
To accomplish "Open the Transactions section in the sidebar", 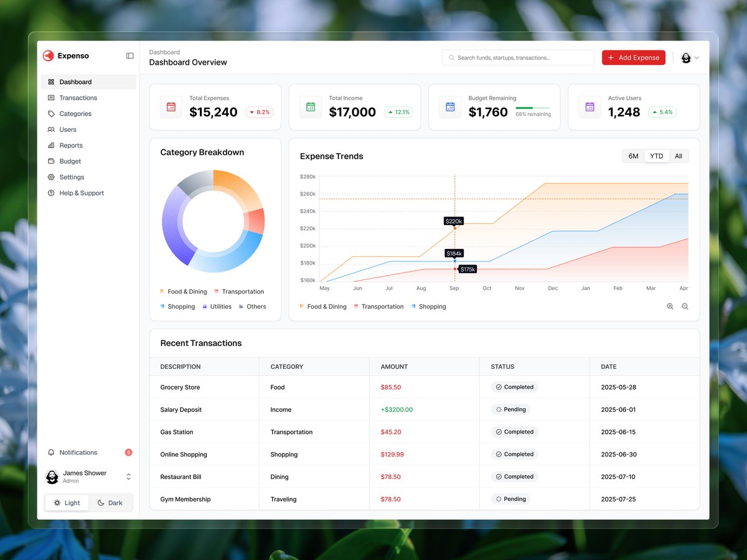I will [x=78, y=98].
